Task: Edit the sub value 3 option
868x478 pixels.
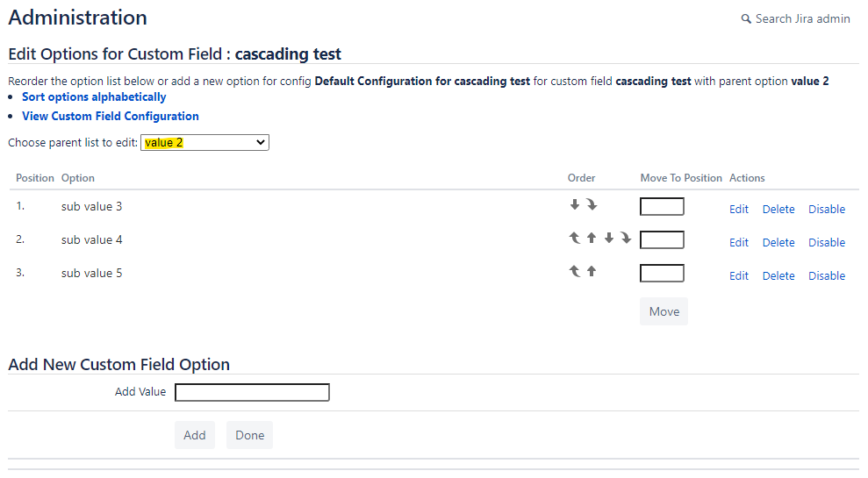Action: pyautogui.click(x=739, y=209)
